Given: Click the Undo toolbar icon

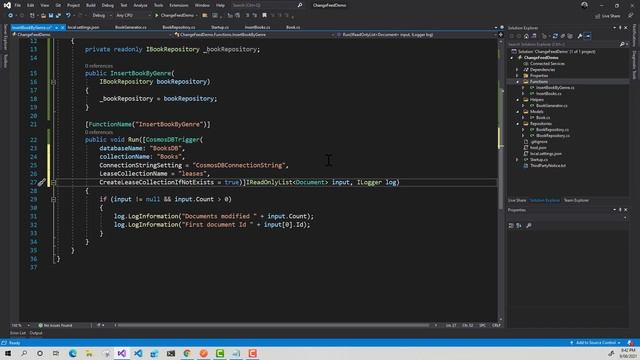Looking at the screenshot, I should pyautogui.click(x=68, y=16).
